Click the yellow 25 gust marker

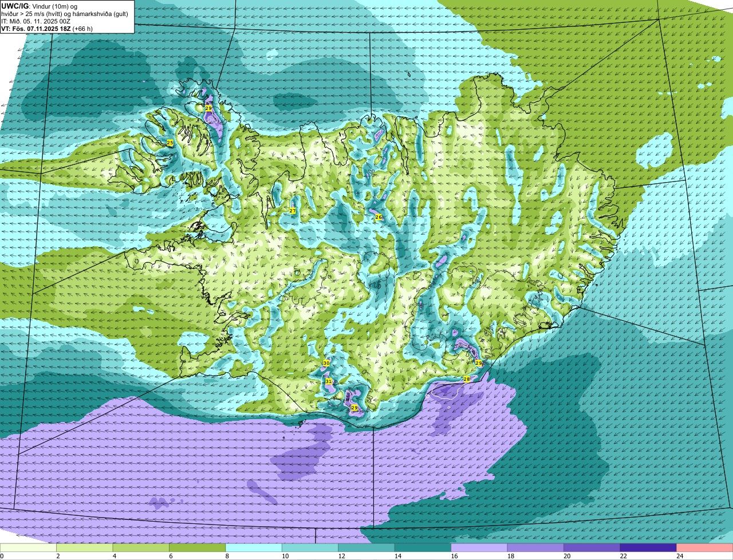170,142
